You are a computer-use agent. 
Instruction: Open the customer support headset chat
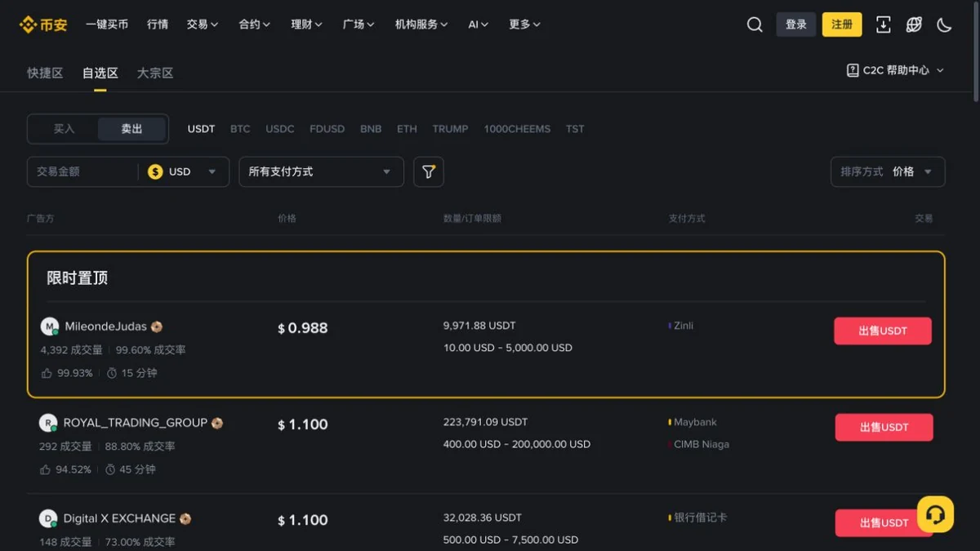[x=935, y=515]
